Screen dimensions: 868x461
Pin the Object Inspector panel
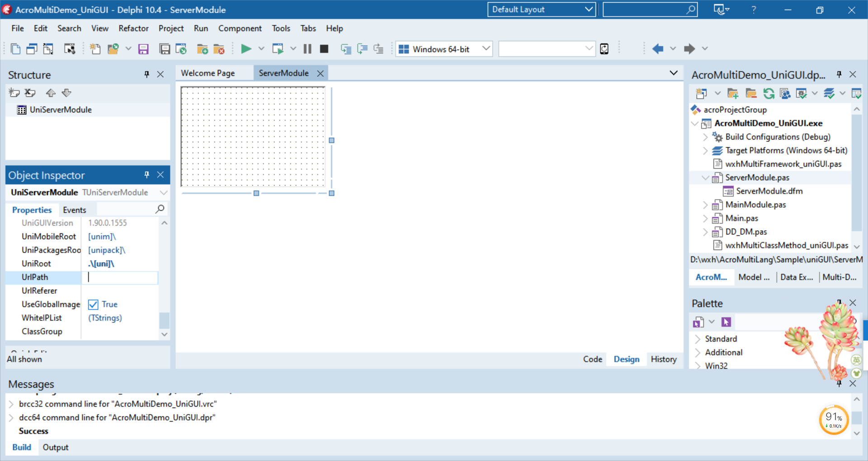146,174
